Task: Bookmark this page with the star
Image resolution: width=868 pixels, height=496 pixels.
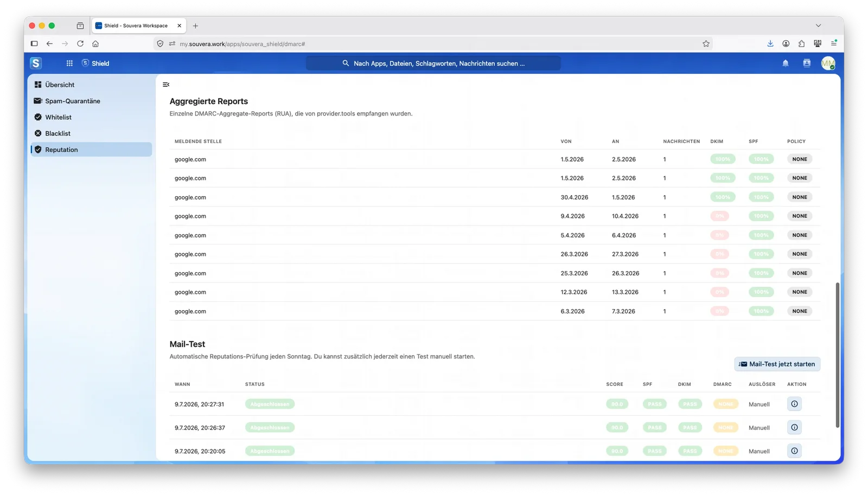Action: click(x=706, y=43)
